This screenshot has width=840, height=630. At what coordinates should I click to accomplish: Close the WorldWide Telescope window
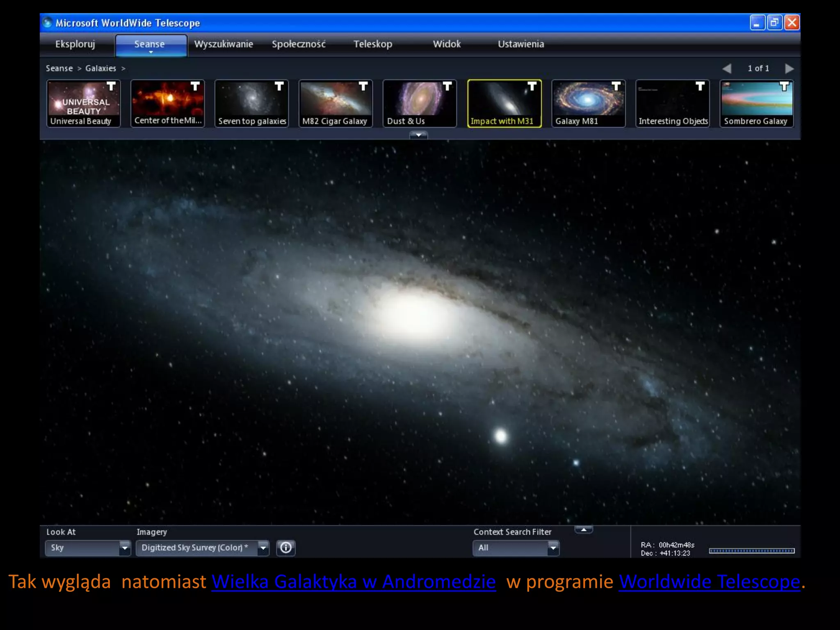pyautogui.click(x=792, y=23)
